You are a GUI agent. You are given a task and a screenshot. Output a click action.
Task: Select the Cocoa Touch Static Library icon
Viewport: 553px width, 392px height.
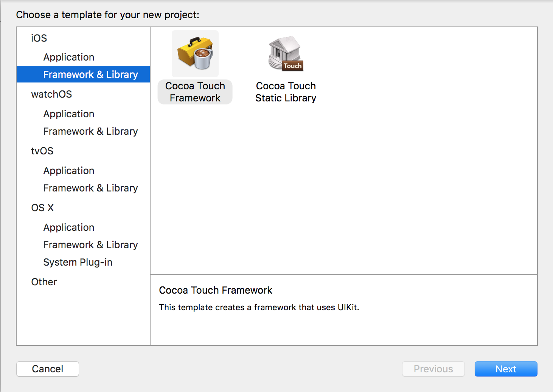(286, 54)
